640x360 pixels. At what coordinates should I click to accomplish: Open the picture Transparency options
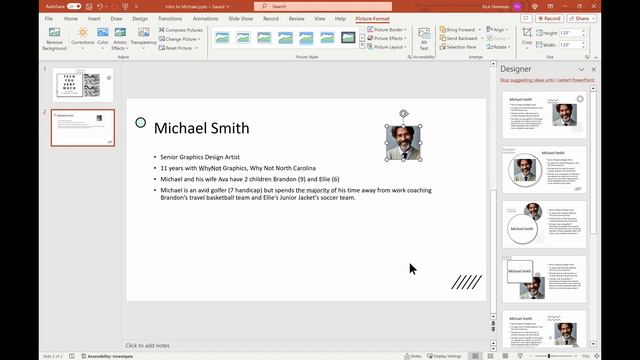143,39
